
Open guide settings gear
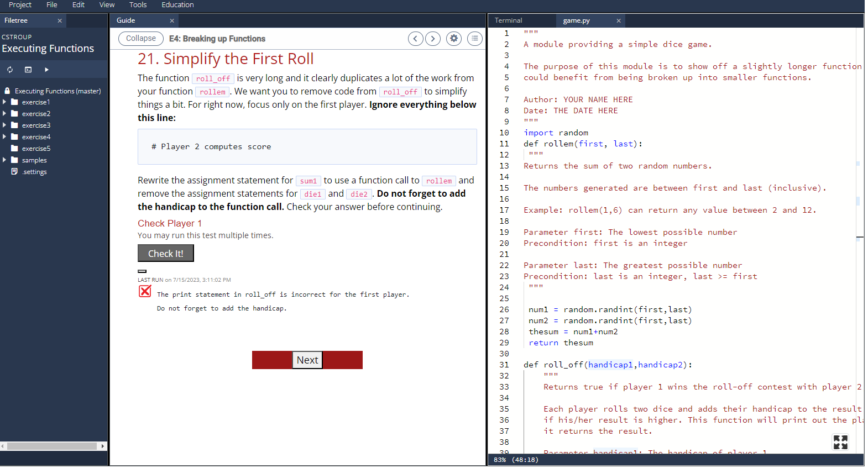click(x=454, y=39)
